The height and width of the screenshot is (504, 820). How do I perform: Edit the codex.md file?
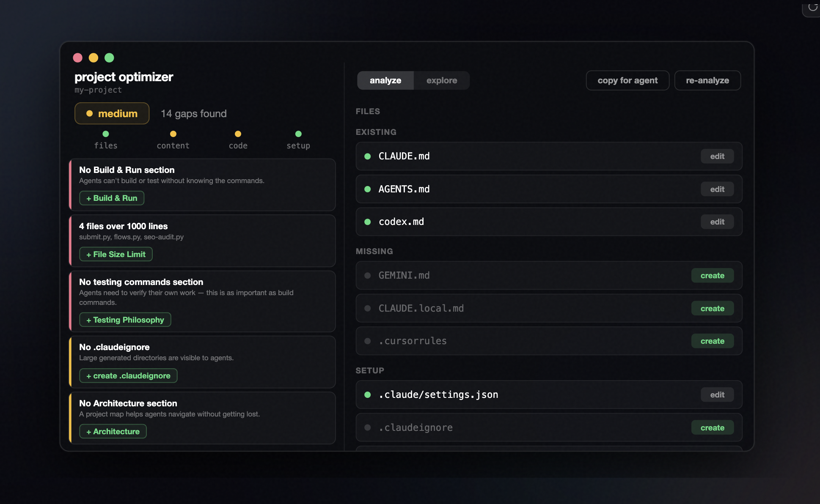(x=717, y=222)
